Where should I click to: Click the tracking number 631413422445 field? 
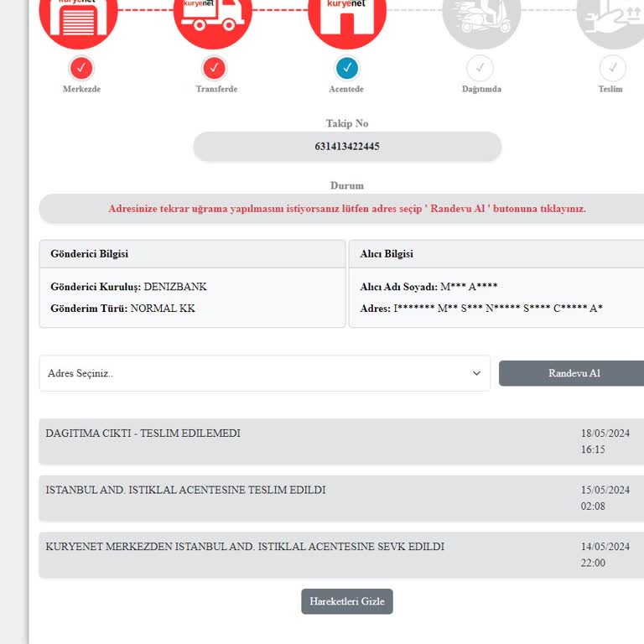(347, 147)
